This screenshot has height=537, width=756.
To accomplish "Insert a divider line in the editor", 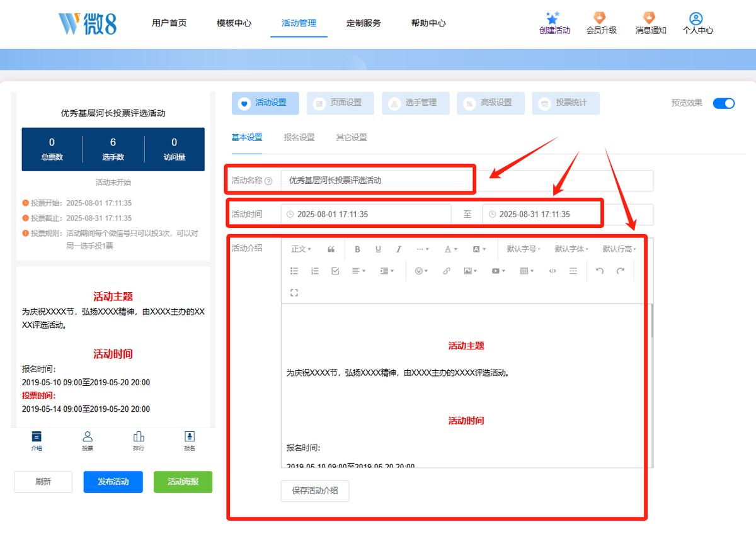I will click(x=573, y=271).
